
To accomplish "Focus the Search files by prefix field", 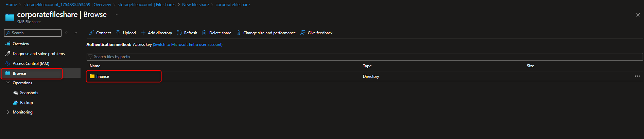I will pos(365,57).
